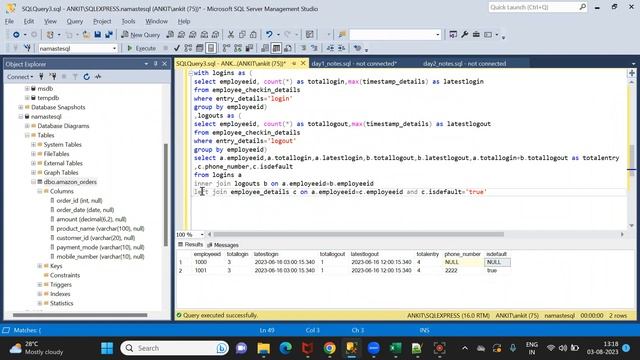The image size is (640, 360).
Task: Expand the Graph Tables node
Action: point(33,173)
